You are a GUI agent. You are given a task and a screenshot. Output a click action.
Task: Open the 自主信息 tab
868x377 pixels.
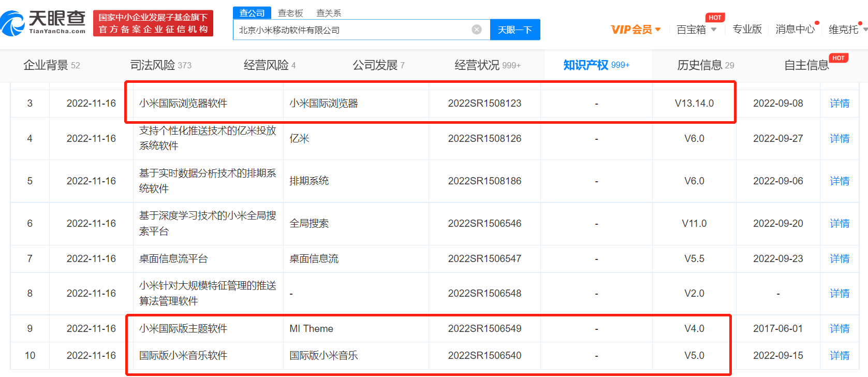pyautogui.click(x=806, y=65)
